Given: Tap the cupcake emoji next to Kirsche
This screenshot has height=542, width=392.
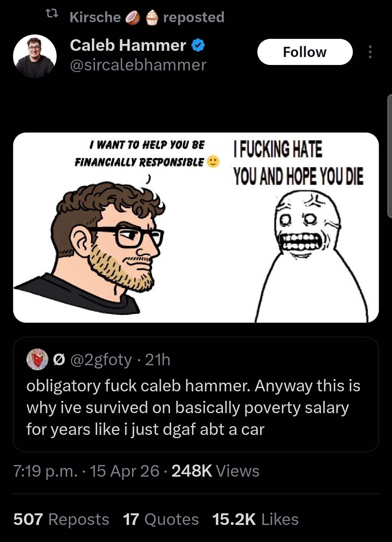Looking at the screenshot, I should pos(152,17).
